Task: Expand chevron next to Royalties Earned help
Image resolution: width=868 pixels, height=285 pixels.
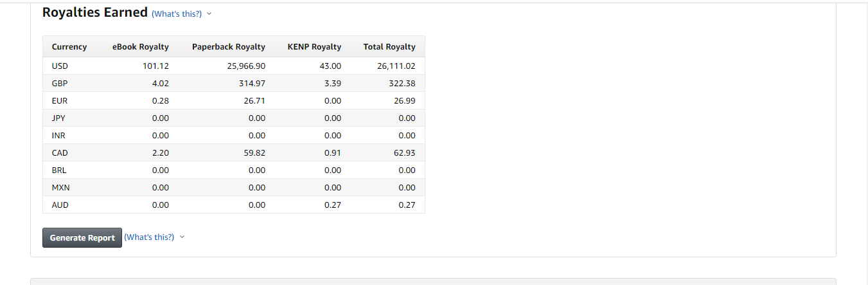Action: click(x=209, y=14)
